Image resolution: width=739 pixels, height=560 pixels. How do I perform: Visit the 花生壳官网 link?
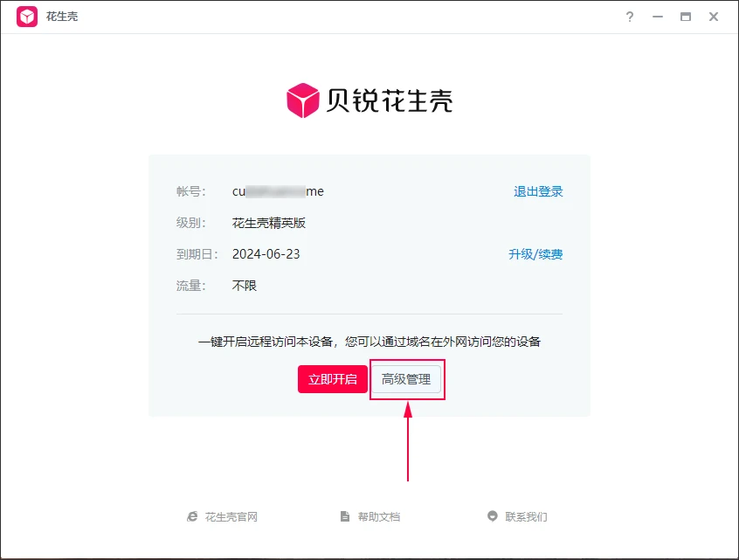tap(231, 517)
